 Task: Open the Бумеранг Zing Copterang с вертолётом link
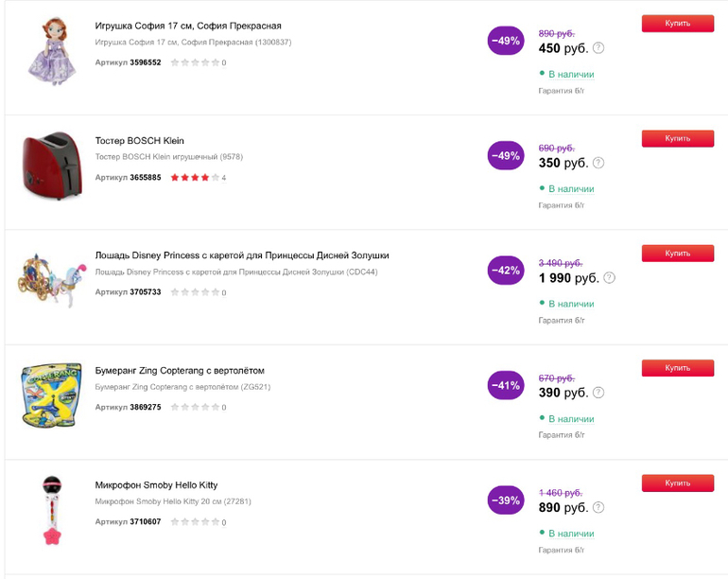180,370
